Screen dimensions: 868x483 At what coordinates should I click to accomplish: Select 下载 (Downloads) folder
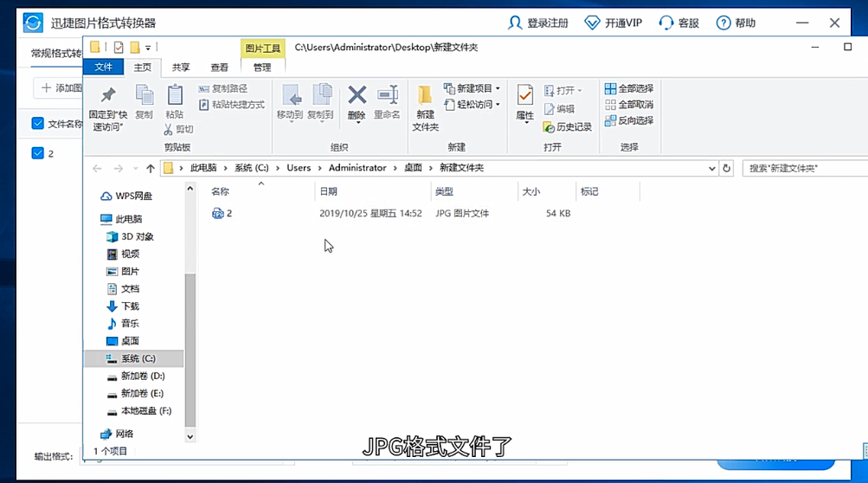point(124,306)
